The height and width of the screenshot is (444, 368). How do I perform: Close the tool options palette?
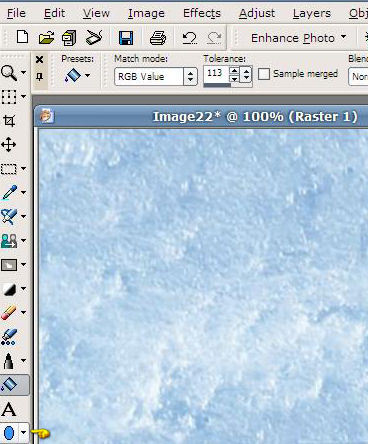coord(39,60)
